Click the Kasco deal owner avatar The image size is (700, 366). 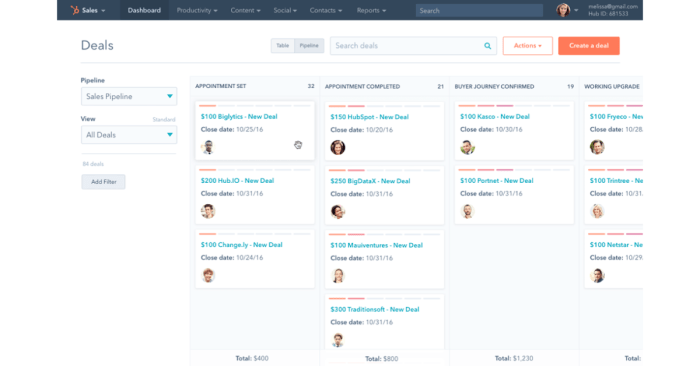467,147
